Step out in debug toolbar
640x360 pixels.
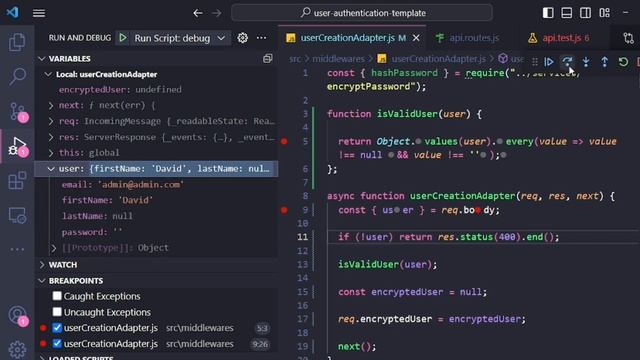(604, 62)
